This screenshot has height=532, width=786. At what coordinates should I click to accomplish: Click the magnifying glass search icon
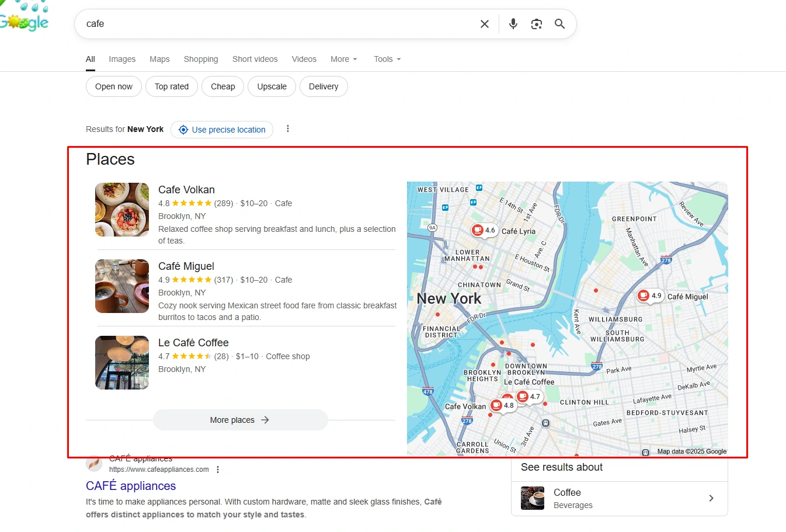(x=559, y=24)
